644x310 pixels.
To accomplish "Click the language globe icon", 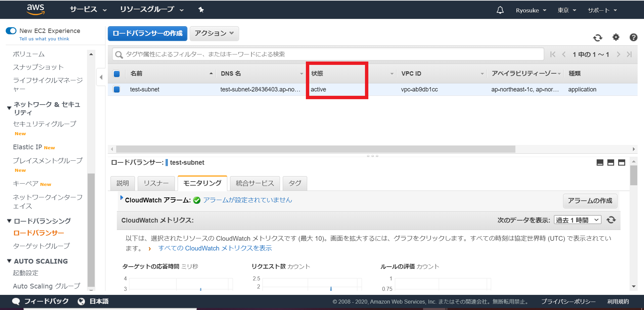I will [x=81, y=302].
